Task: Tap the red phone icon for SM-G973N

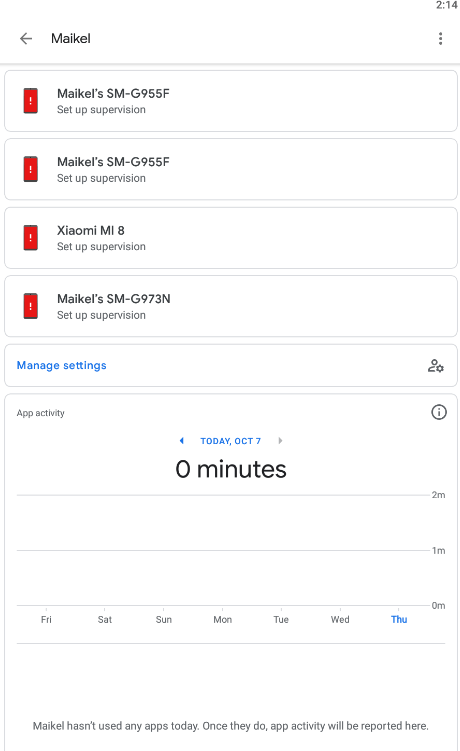Action: [x=31, y=307]
